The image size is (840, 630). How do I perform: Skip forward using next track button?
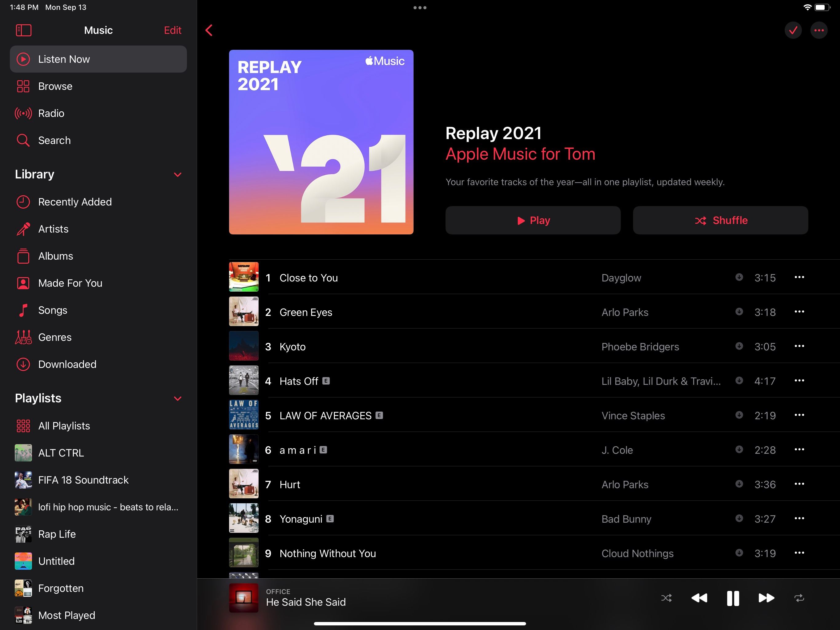pos(765,598)
